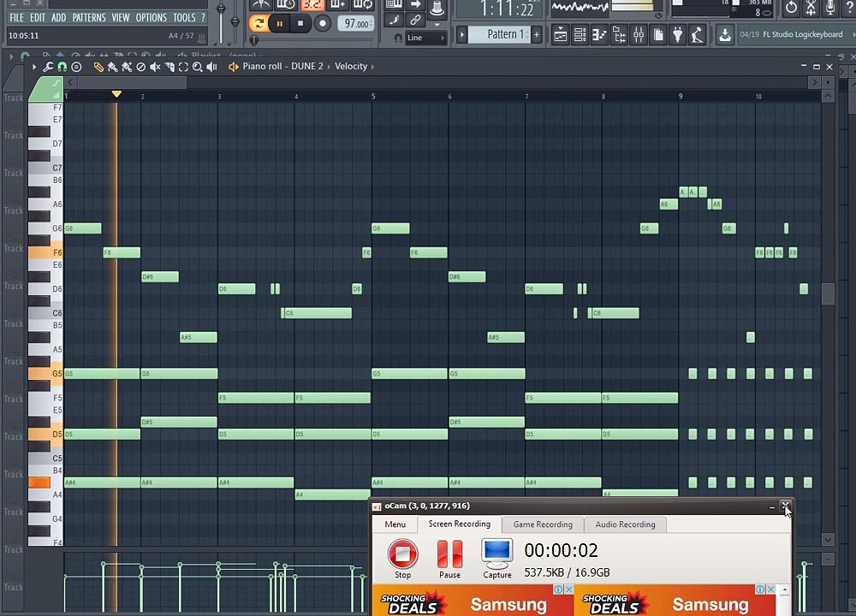Open the PATTERNS menu
This screenshot has height=616, width=856.
point(89,17)
